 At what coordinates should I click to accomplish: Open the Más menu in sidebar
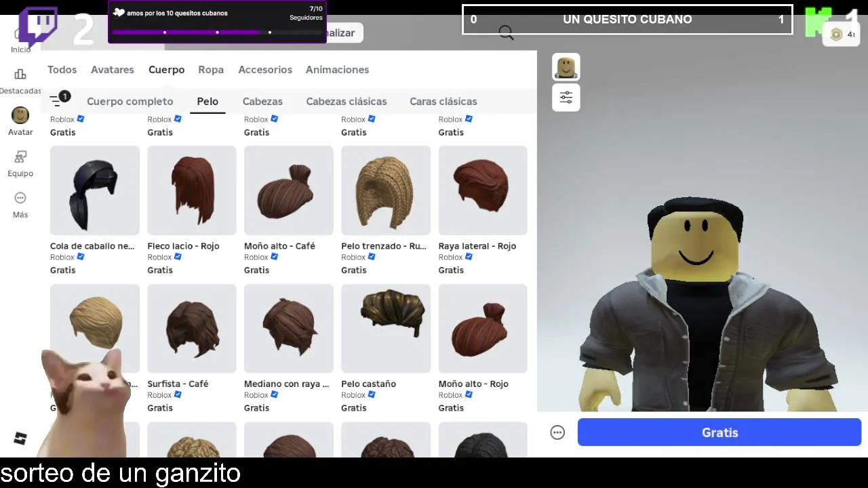[20, 205]
